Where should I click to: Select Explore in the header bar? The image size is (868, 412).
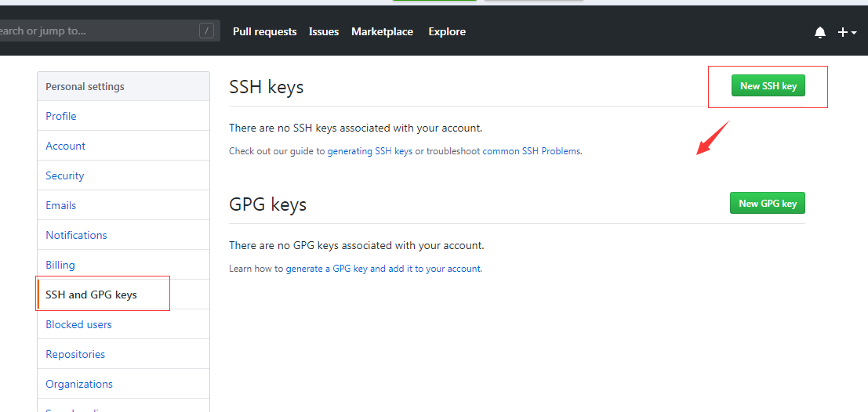click(x=447, y=32)
